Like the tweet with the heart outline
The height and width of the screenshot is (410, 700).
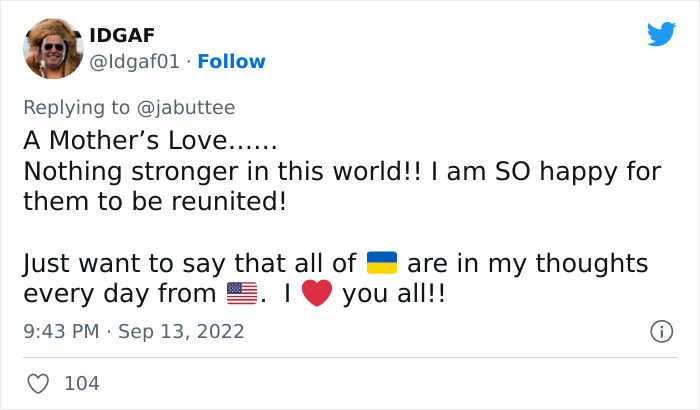click(x=38, y=383)
